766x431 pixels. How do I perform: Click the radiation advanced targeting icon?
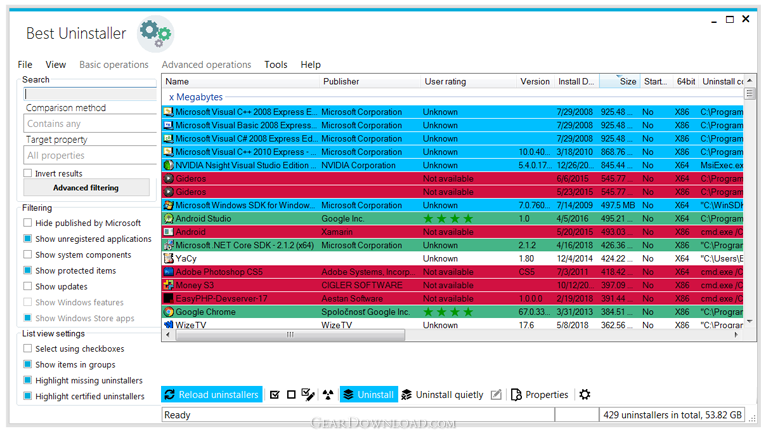pyautogui.click(x=328, y=394)
